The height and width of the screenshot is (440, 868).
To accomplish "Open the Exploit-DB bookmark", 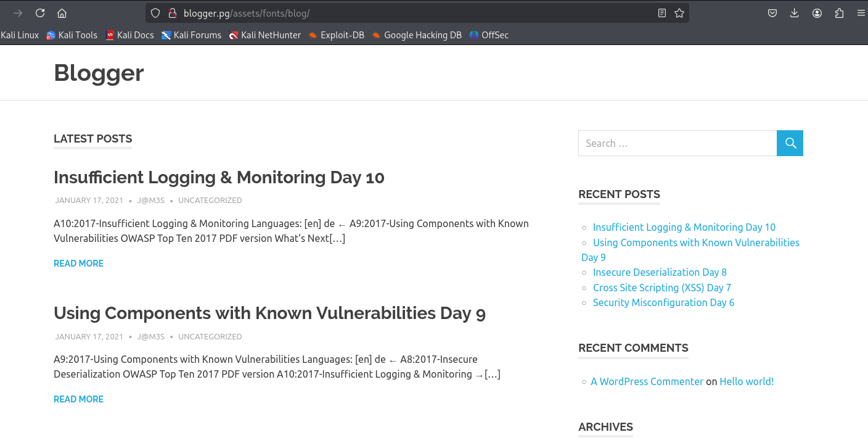I will 337,35.
